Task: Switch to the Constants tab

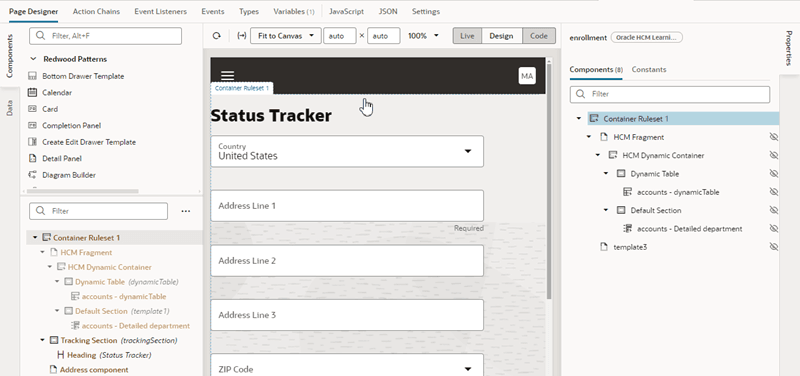Action: click(x=648, y=69)
